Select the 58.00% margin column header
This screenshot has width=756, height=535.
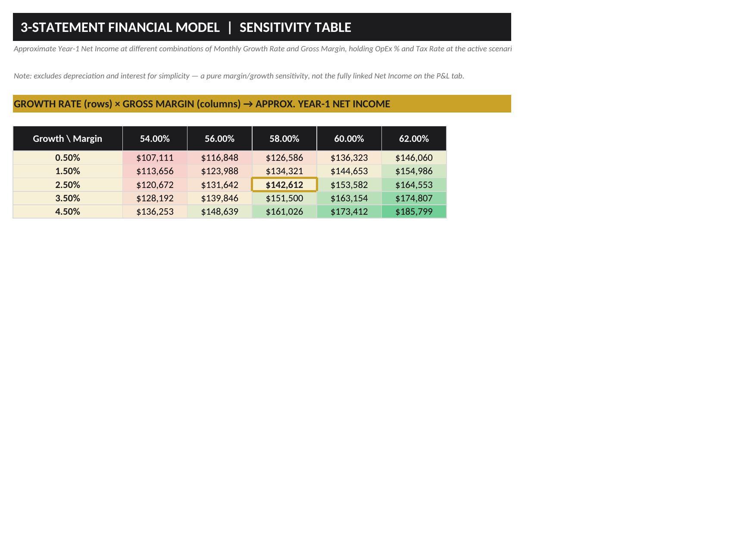tap(284, 138)
